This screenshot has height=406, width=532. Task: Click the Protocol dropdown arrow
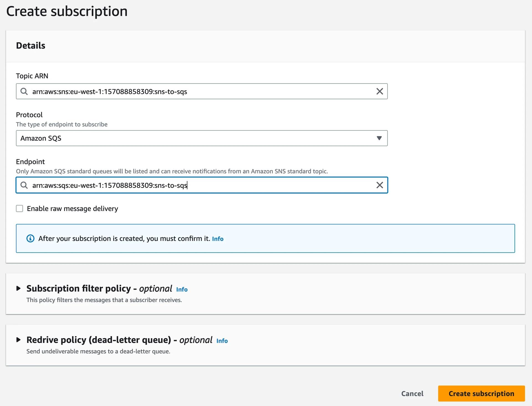(x=379, y=138)
